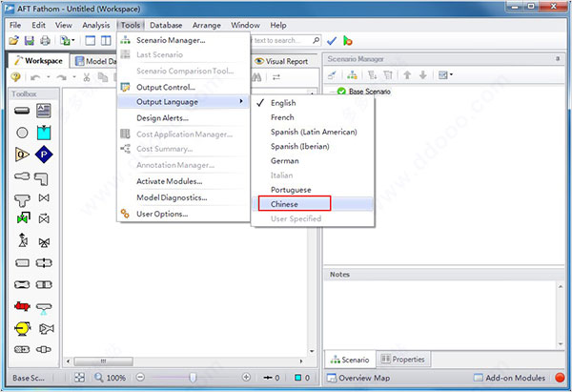Open the Redo history dropdown arrow
Image resolution: width=572 pixels, height=392 pixels.
[x=74, y=77]
